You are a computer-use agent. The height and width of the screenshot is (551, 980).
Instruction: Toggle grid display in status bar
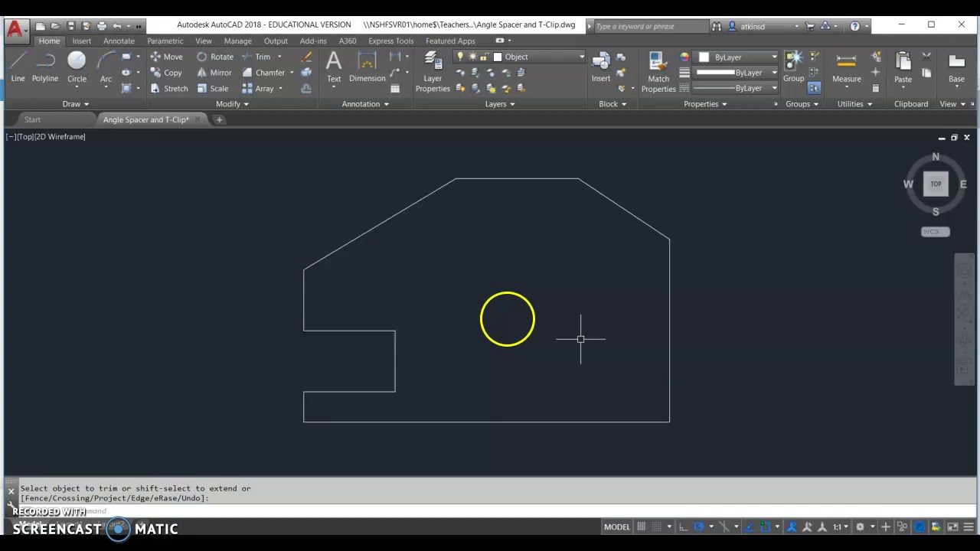point(642,527)
